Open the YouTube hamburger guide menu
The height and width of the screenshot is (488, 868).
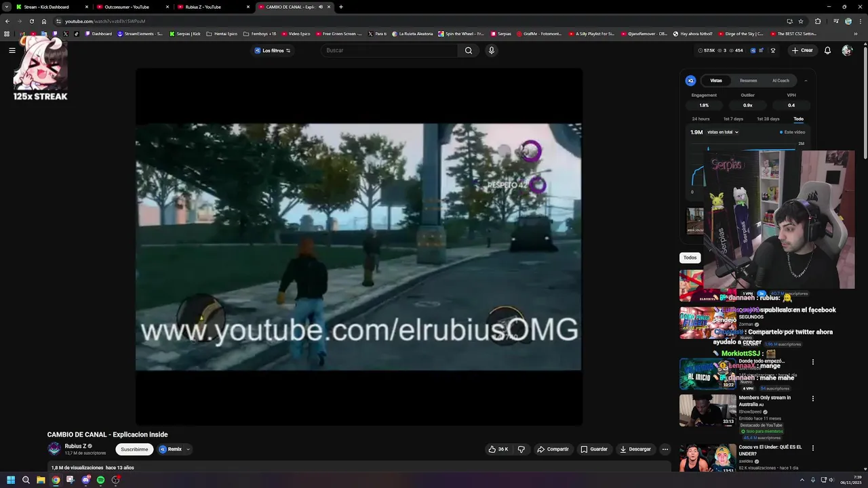point(12,50)
